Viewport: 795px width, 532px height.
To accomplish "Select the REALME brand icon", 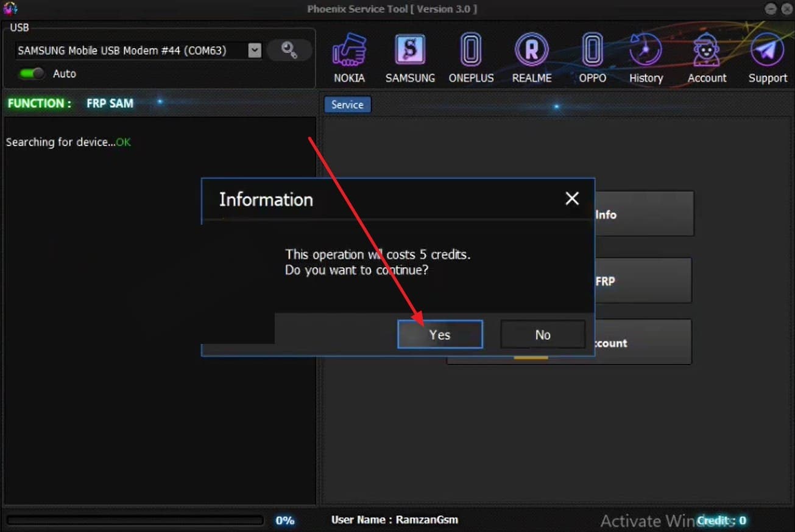I will coord(532,58).
